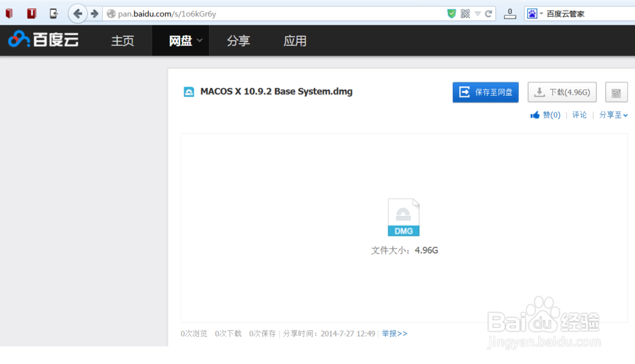This screenshot has width=635, height=364.
Task: Expand the 网盘 dropdown arrow
Action: coord(199,41)
